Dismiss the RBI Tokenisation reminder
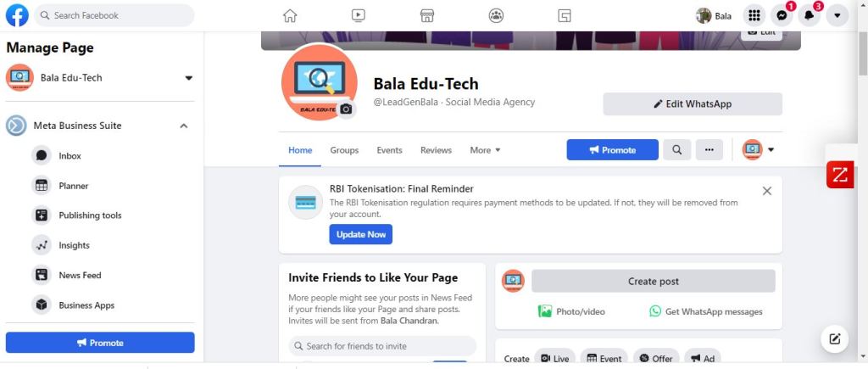The height and width of the screenshot is (369, 868). coord(766,191)
